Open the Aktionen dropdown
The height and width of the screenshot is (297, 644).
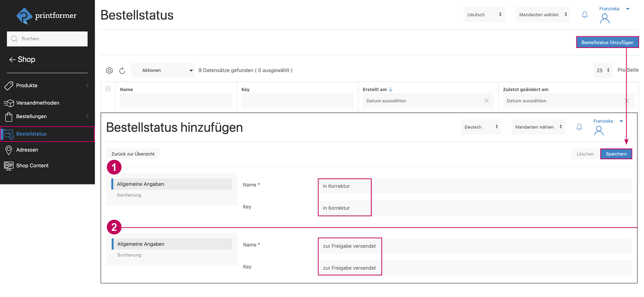163,70
